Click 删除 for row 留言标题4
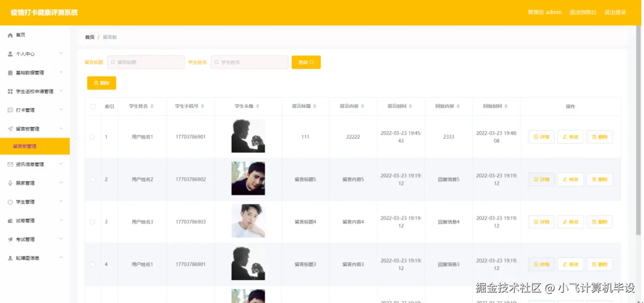 [600, 222]
